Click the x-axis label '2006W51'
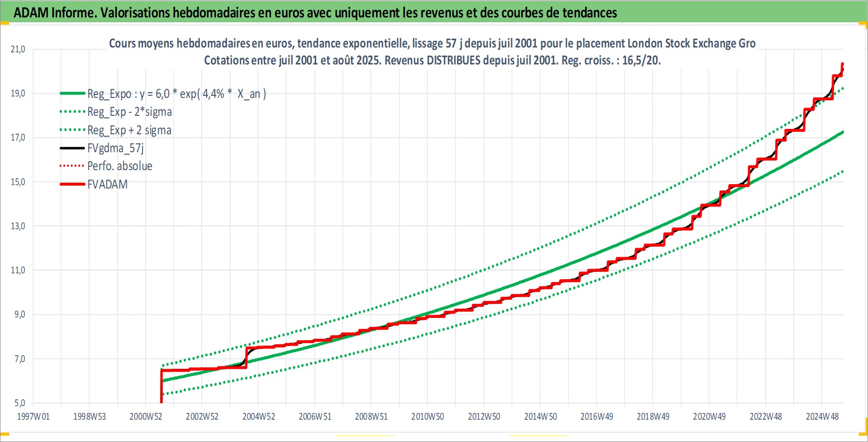 (315, 416)
